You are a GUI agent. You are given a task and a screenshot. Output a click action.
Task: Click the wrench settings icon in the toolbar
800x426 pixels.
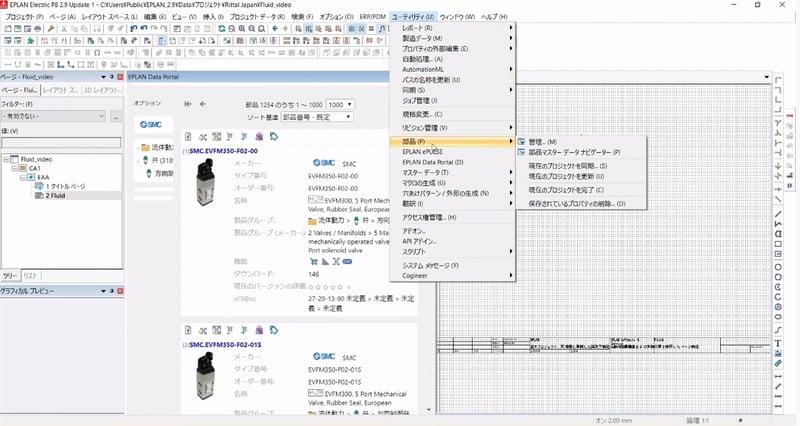51,29
